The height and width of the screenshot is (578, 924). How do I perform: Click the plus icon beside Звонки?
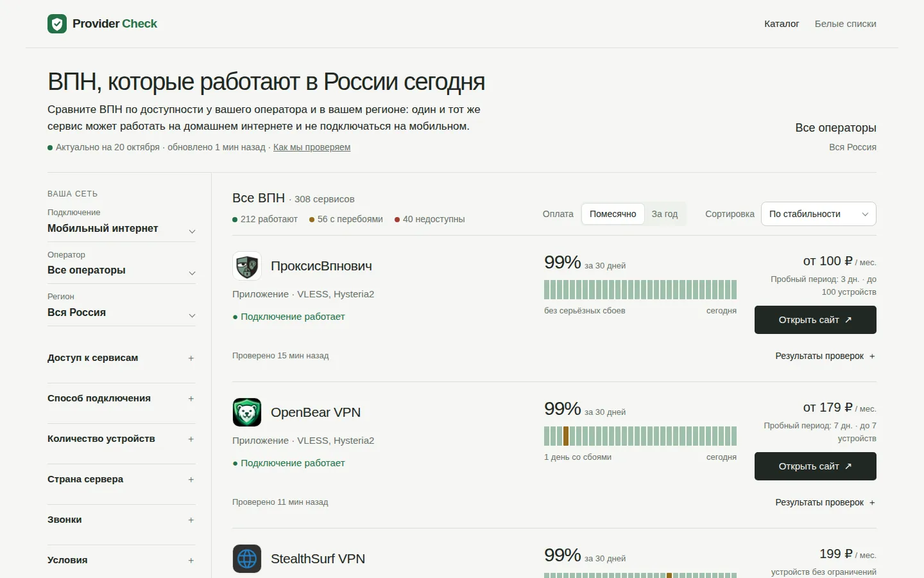(191, 520)
